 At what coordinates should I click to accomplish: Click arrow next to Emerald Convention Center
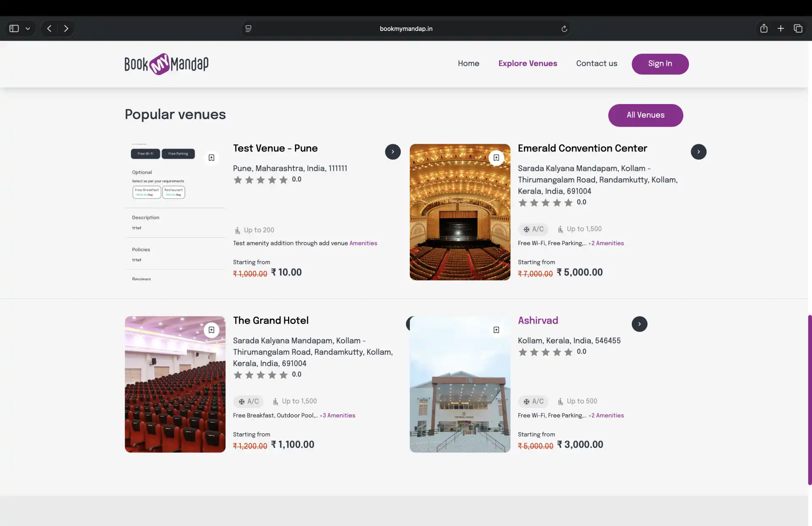click(x=698, y=152)
